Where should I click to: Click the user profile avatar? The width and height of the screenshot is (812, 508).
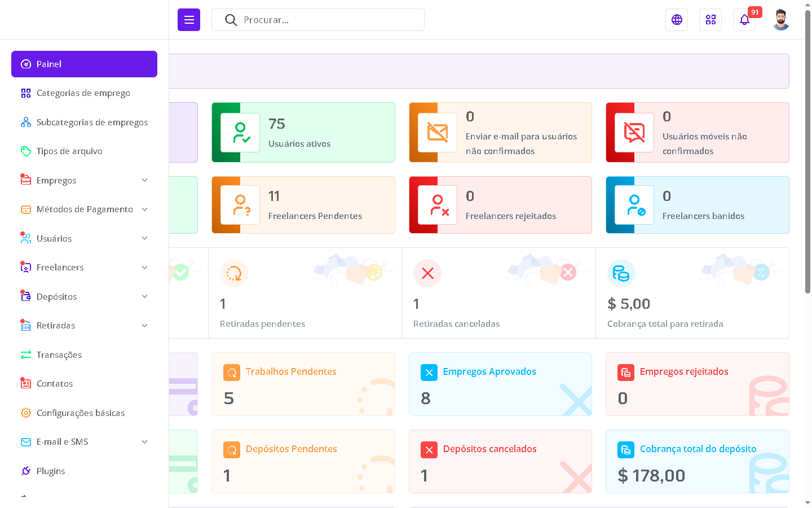(x=780, y=20)
